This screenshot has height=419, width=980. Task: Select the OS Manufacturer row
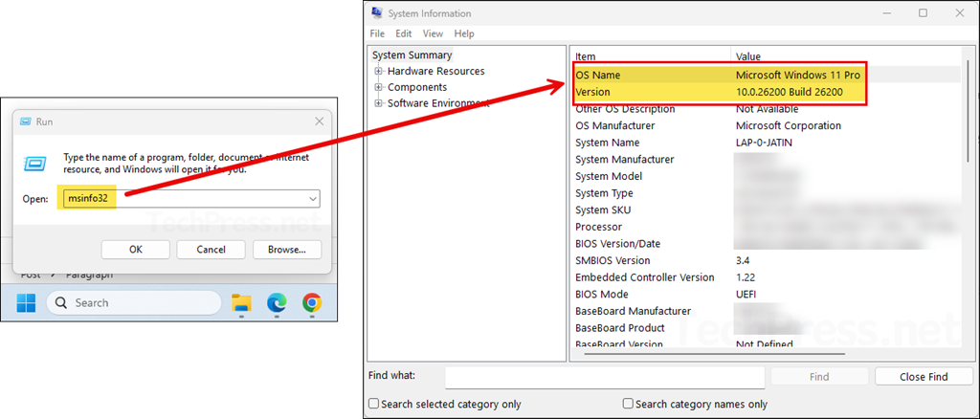click(767, 125)
